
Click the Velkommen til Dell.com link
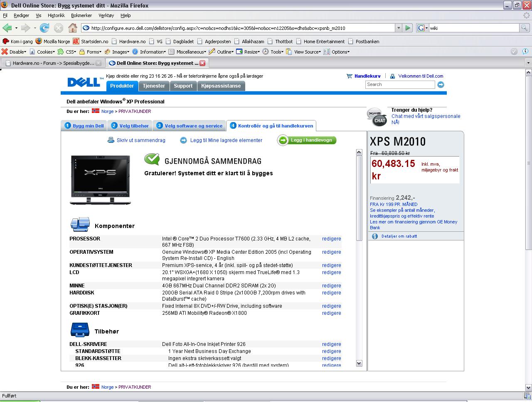[421, 76]
